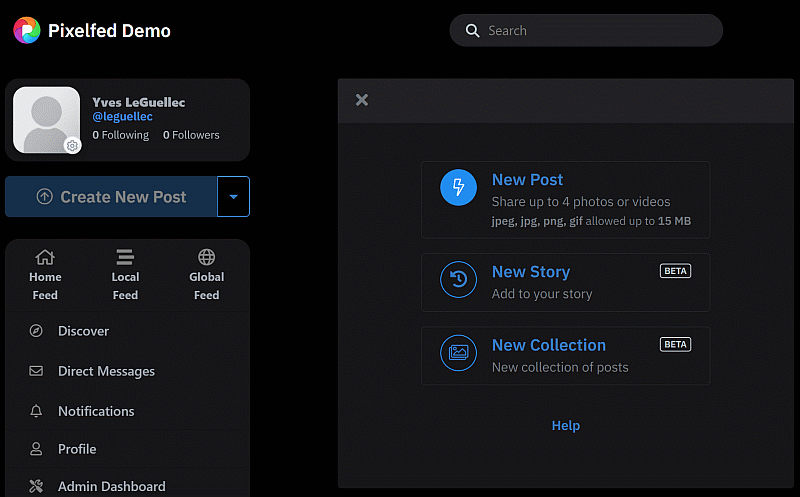Open Discover via the compass icon
The height and width of the screenshot is (497, 800).
coord(37,331)
